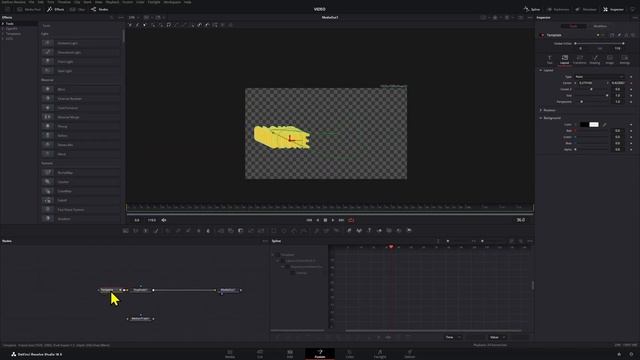Screen dimensions: 640x360
Task: Select the Blinn material icon
Action: [x=47, y=89]
